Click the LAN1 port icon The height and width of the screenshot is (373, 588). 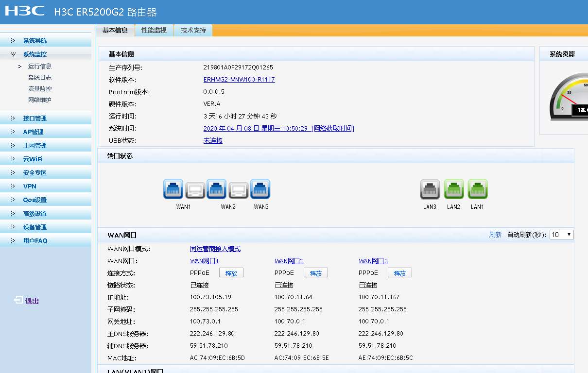[478, 189]
